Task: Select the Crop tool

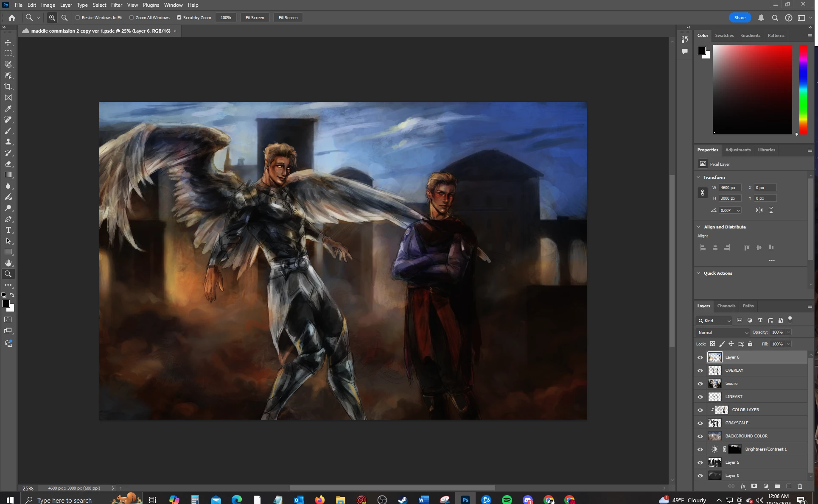Action: tap(8, 86)
